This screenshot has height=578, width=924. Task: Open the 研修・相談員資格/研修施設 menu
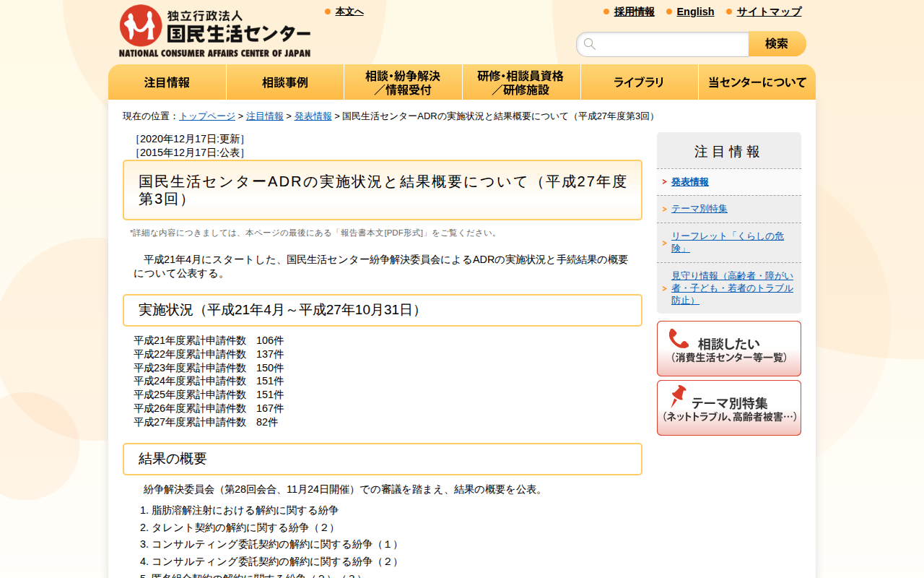coord(521,82)
